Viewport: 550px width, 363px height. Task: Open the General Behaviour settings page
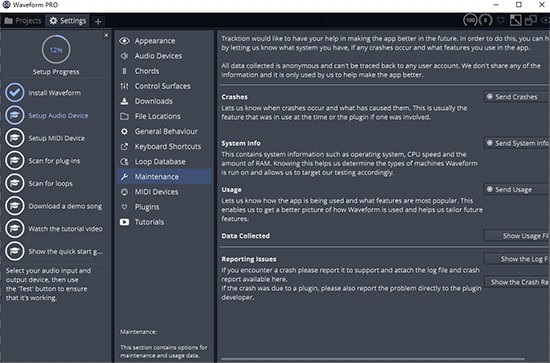(x=164, y=132)
